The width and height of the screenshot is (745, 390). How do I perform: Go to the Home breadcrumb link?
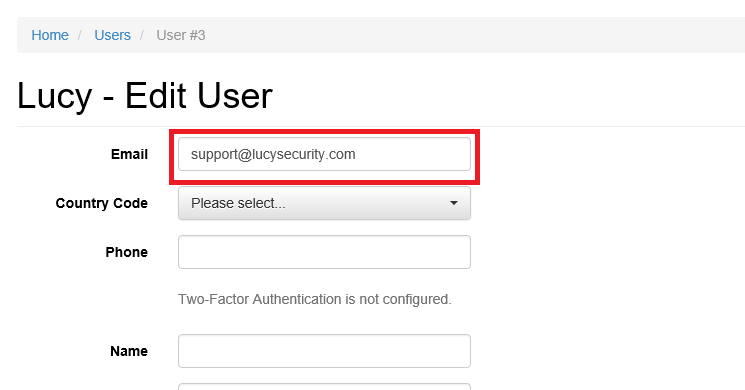[50, 35]
